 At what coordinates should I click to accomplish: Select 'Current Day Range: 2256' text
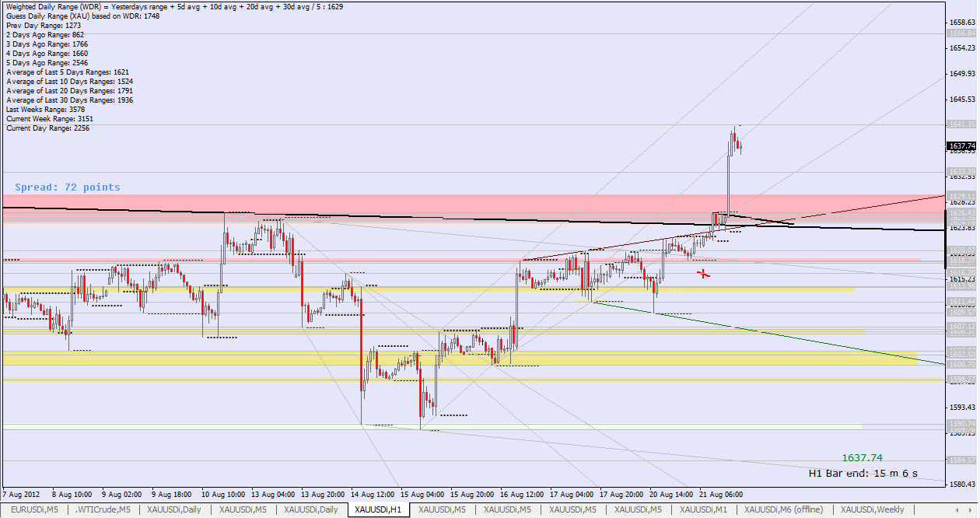[48, 128]
